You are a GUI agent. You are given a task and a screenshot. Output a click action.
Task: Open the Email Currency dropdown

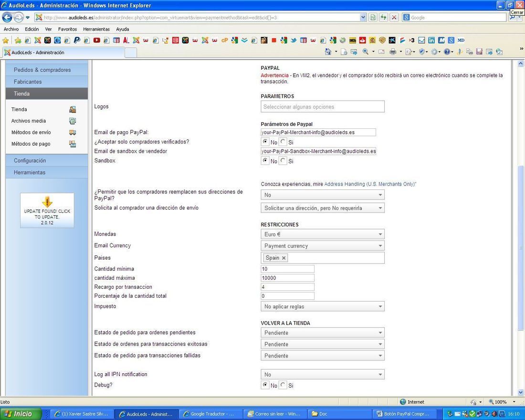tap(323, 246)
